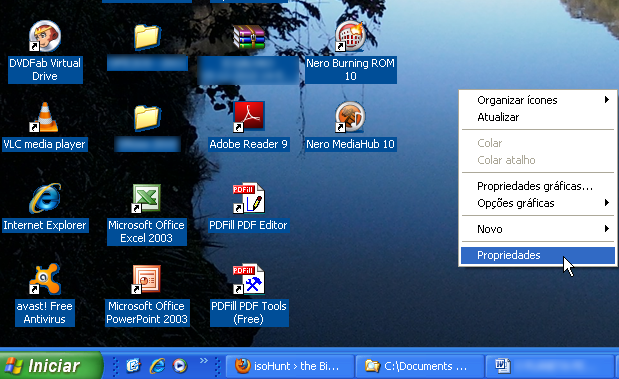Click the VLC media player label text
This screenshot has width=619, height=379.
pos(44,144)
